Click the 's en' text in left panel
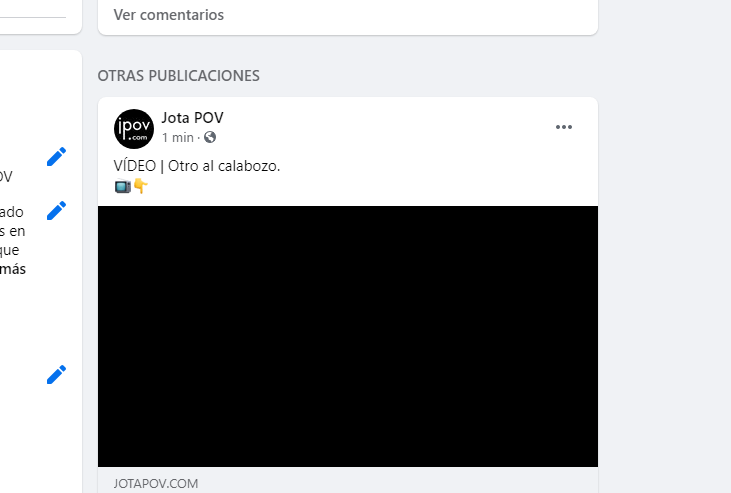 13,231
